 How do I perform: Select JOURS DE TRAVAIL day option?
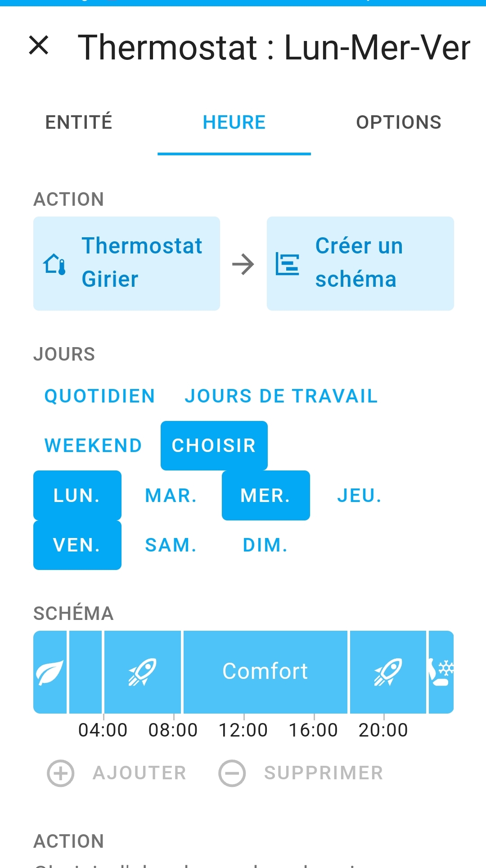pyautogui.click(x=281, y=396)
